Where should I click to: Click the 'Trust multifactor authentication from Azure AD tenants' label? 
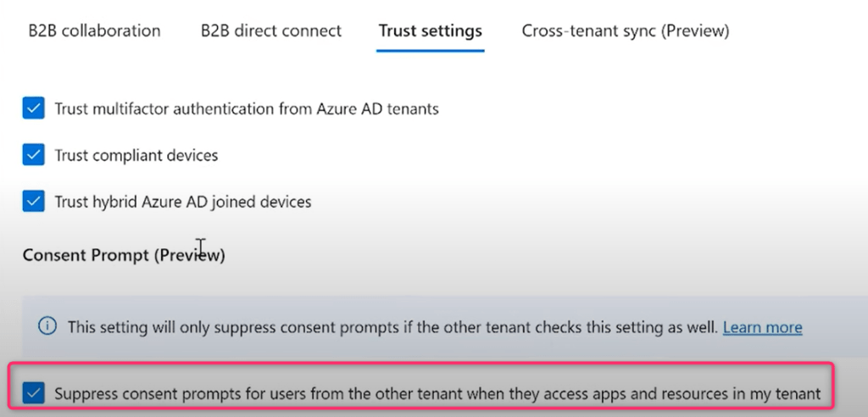[x=247, y=109]
